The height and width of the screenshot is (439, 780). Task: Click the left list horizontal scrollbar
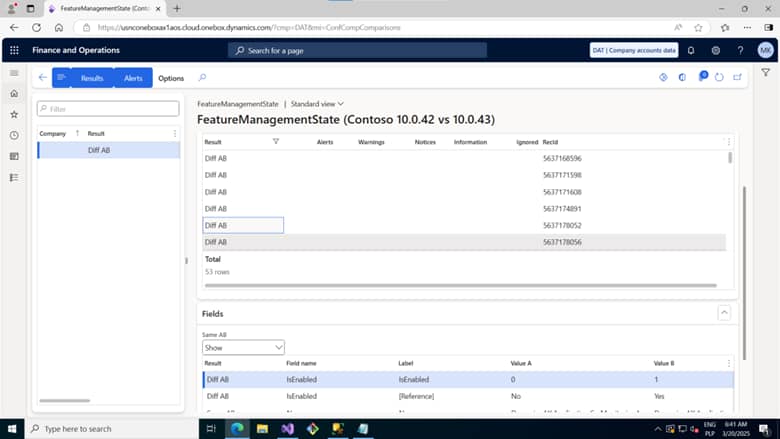(65, 401)
